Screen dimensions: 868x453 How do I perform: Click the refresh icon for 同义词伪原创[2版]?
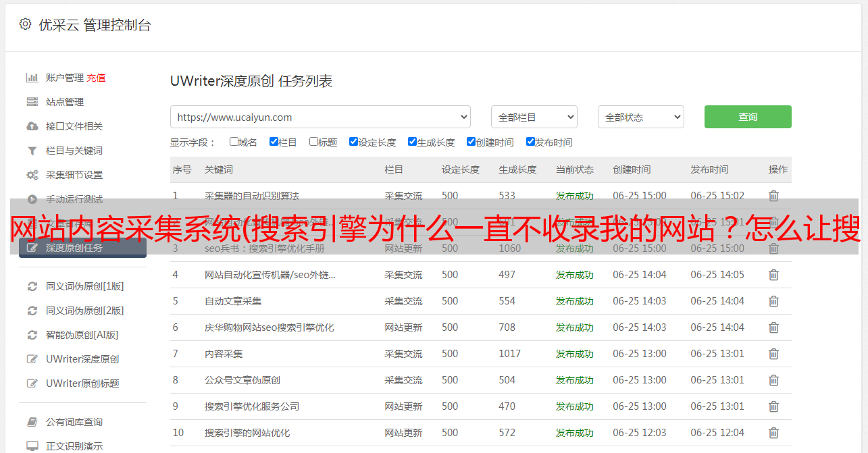32,311
